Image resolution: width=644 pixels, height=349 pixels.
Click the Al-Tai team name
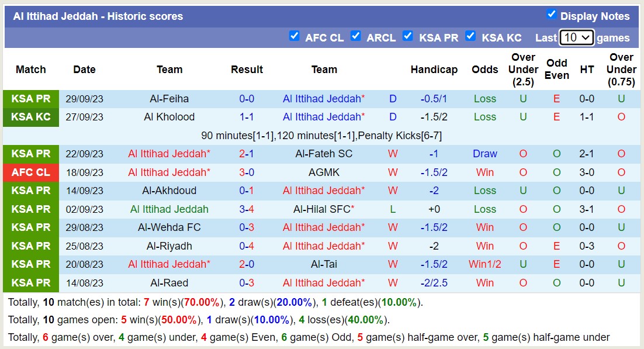pyautogui.click(x=324, y=264)
